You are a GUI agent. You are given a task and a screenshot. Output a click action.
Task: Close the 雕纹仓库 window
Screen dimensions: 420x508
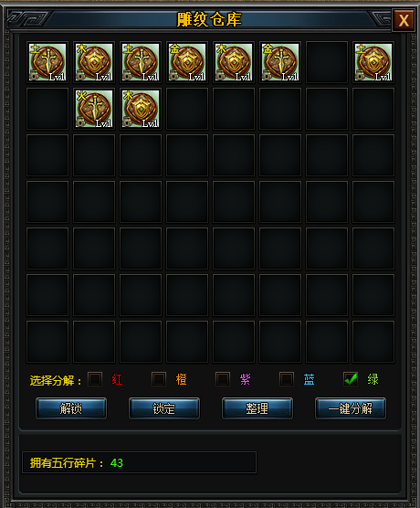[x=404, y=21]
